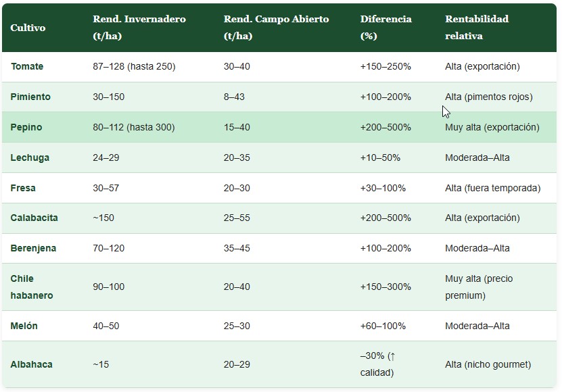Click the Berenjena crop name cell

(33, 248)
